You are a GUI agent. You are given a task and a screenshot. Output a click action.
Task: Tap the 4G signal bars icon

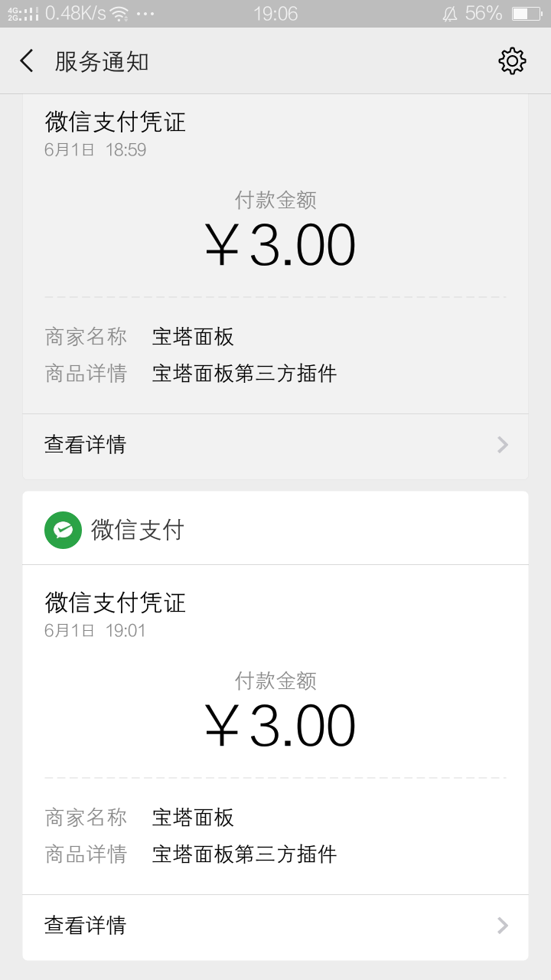click(x=23, y=13)
